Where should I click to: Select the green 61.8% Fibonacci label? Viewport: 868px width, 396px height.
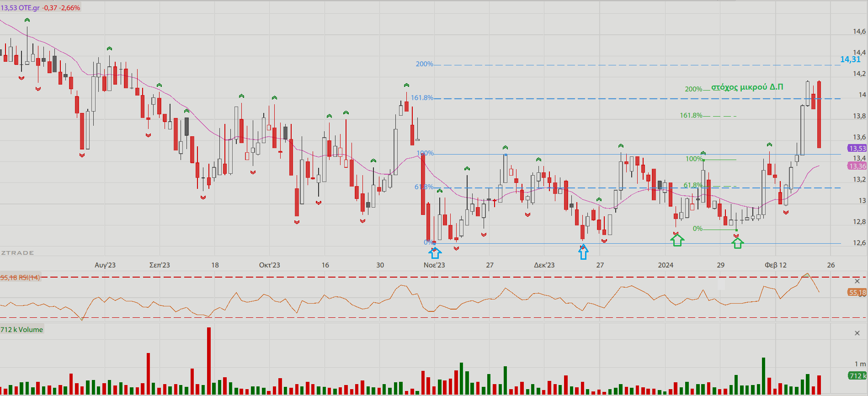693,185
